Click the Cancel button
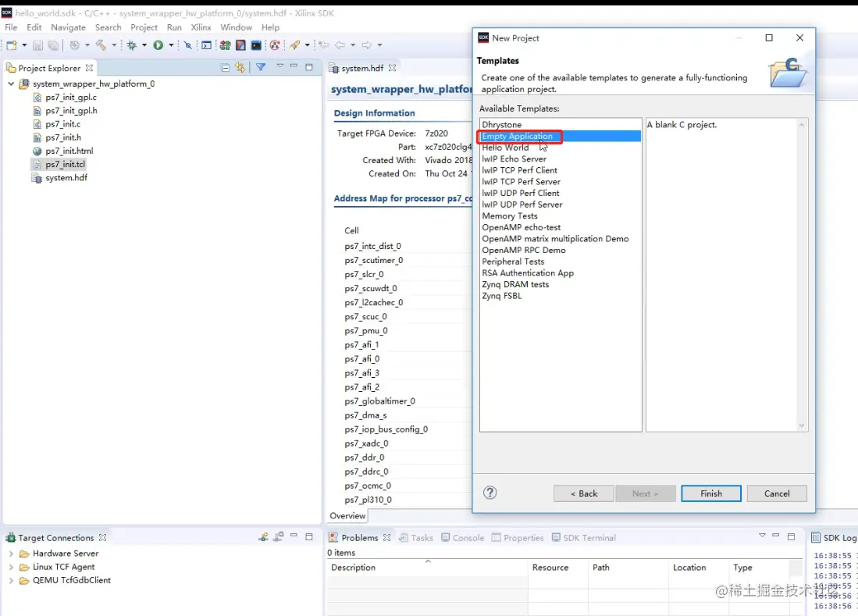This screenshot has width=858, height=616. (777, 493)
